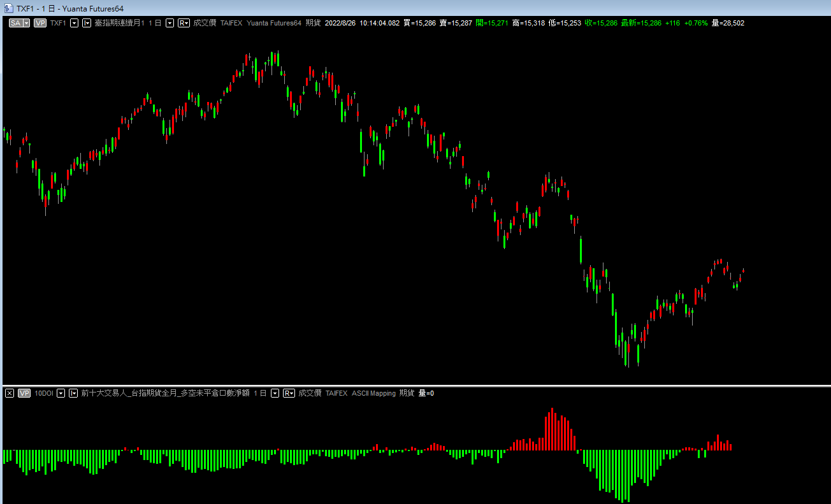The width and height of the screenshot is (831, 504).
Task: Click the 收=15,286 close value
Action: click(x=601, y=23)
